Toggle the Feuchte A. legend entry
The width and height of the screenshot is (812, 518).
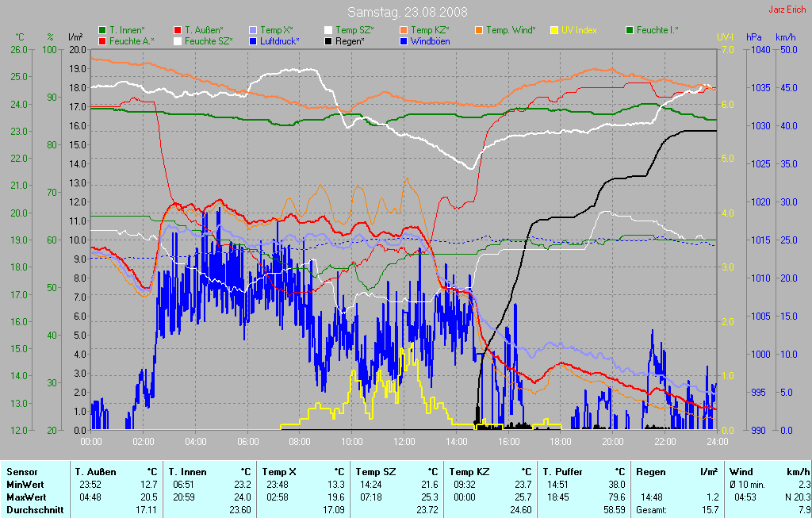tap(132, 40)
